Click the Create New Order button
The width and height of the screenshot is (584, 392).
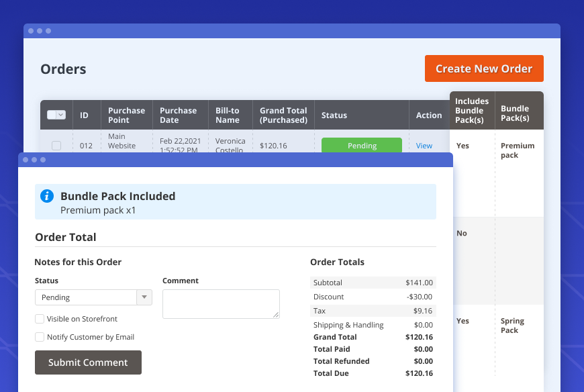(x=483, y=68)
